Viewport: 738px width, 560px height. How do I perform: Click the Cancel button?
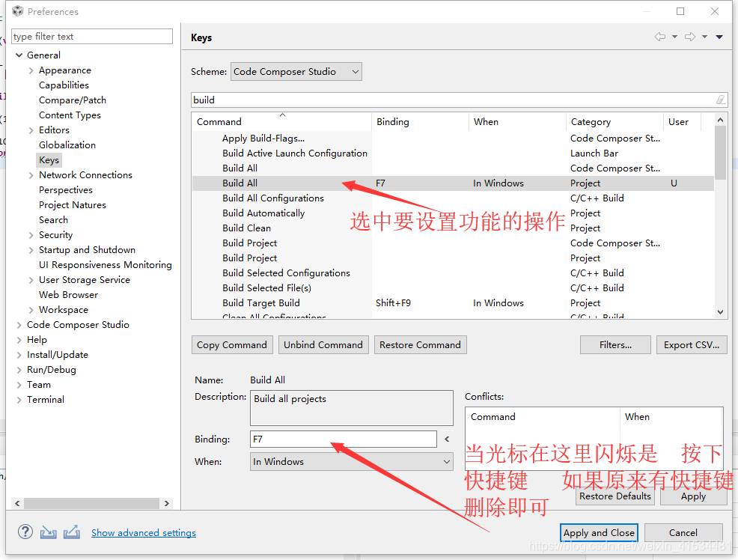(x=683, y=533)
